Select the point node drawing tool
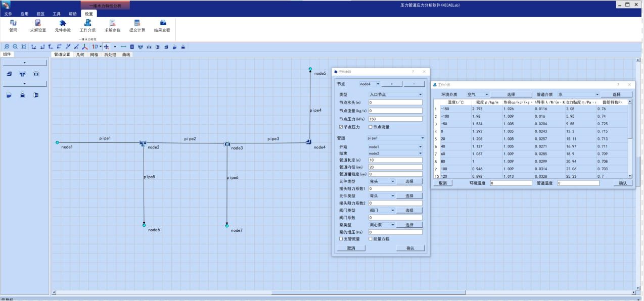 coord(115,46)
